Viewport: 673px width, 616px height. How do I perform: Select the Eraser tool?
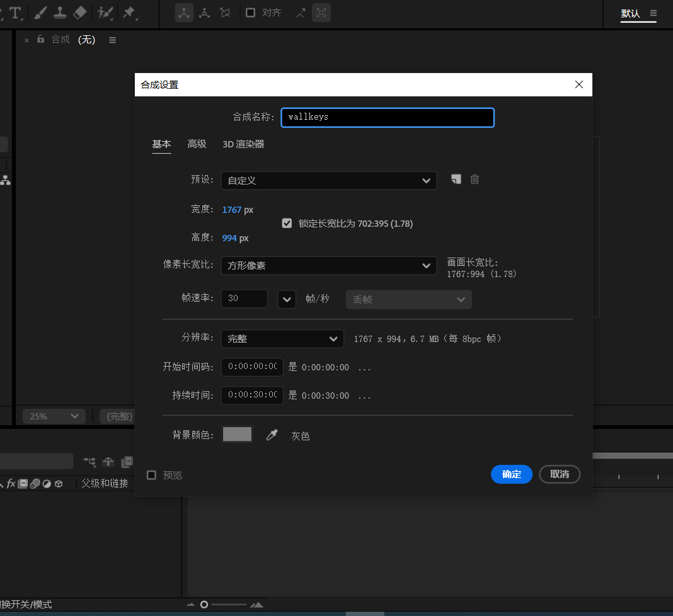point(79,13)
